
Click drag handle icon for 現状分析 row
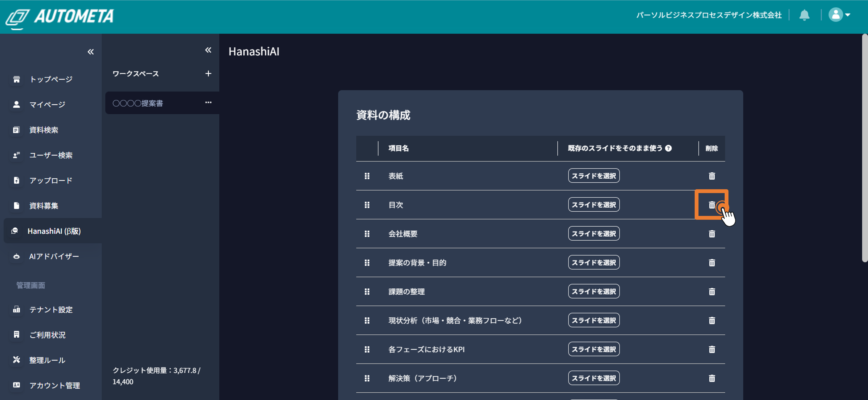[367, 320]
